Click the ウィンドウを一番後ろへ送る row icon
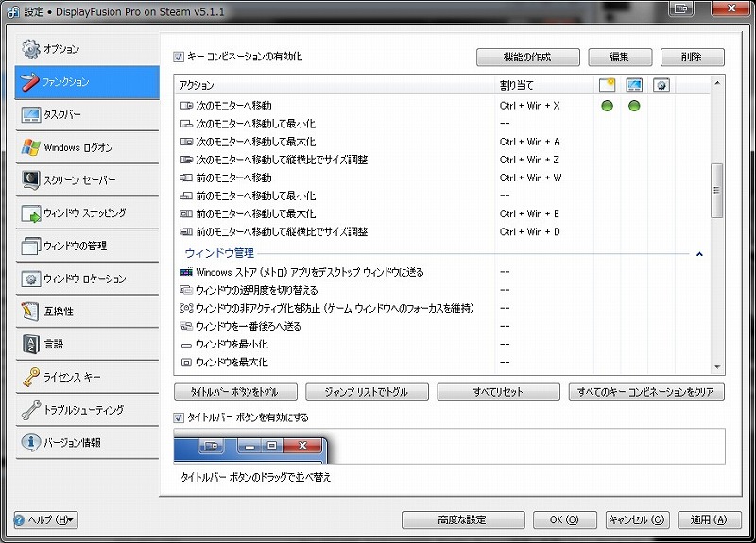Image resolution: width=756 pixels, height=543 pixels. coord(186,326)
